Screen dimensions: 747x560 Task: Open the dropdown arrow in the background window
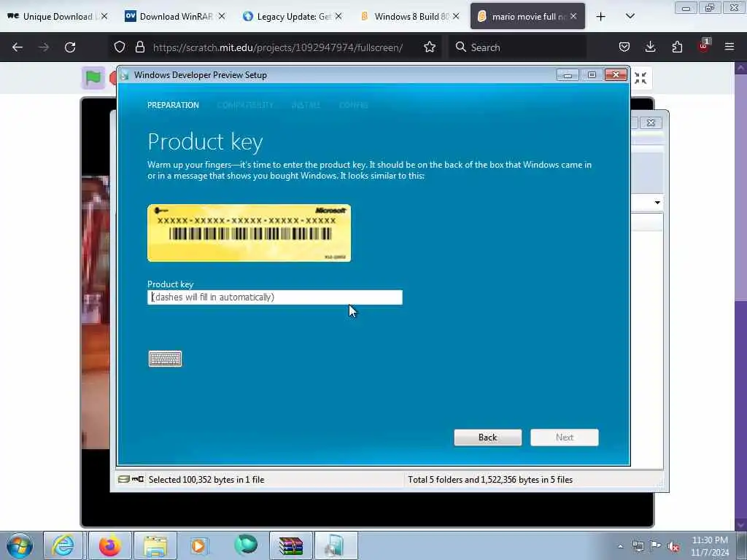(657, 203)
